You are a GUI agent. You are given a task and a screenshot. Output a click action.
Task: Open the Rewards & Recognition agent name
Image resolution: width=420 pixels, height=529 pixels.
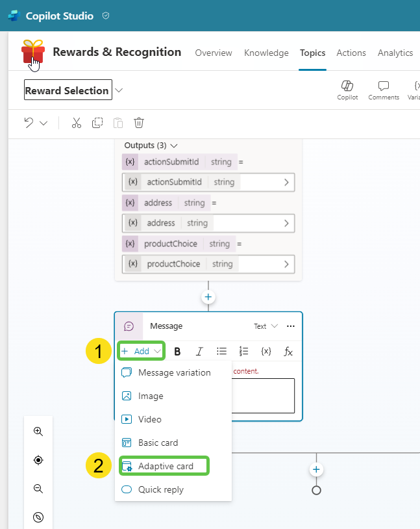tap(117, 53)
